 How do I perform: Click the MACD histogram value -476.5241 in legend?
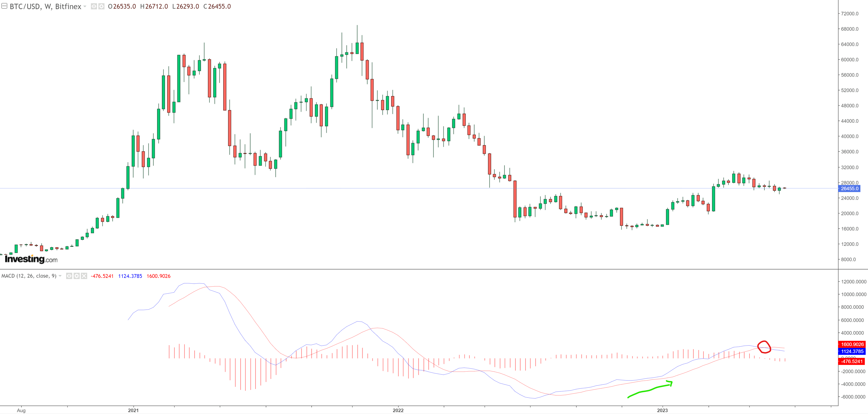(x=102, y=276)
